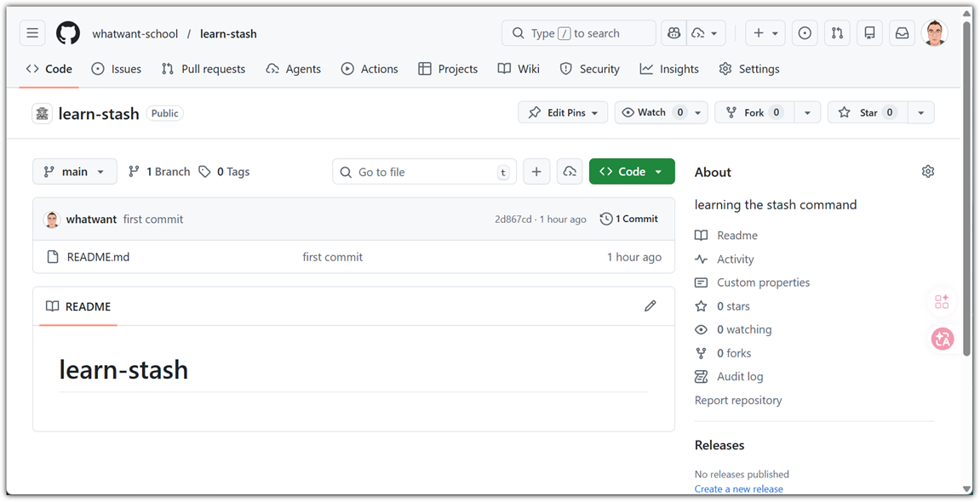This screenshot has height=502, width=980.
Task: Click the fork icon on Fork button
Action: click(731, 112)
